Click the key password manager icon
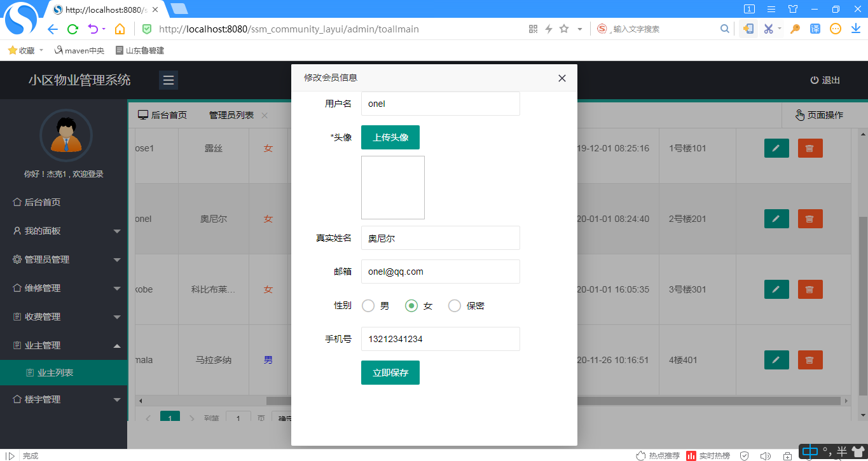Screen dimensions: 868x461 (x=795, y=29)
